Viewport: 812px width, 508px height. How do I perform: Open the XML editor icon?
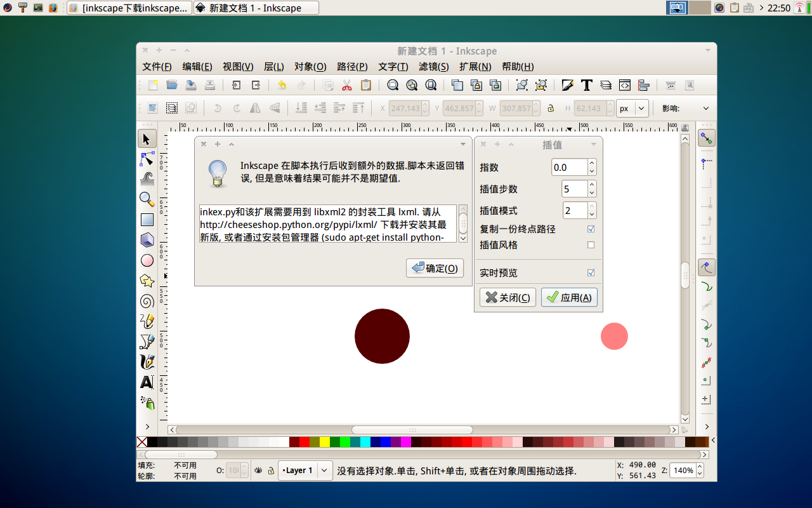[625, 85]
